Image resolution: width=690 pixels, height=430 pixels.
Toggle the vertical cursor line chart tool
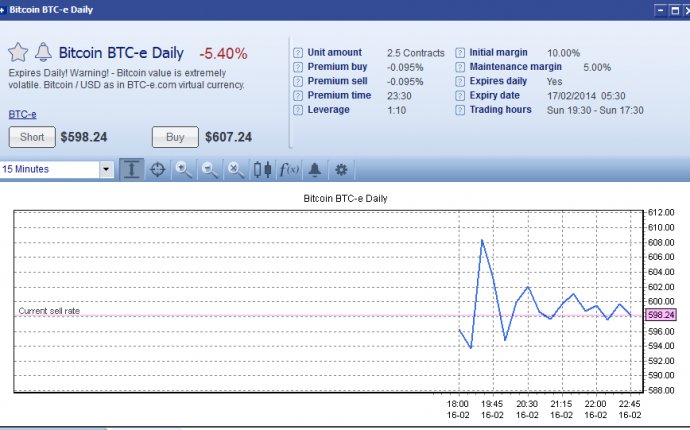pyautogui.click(x=132, y=169)
